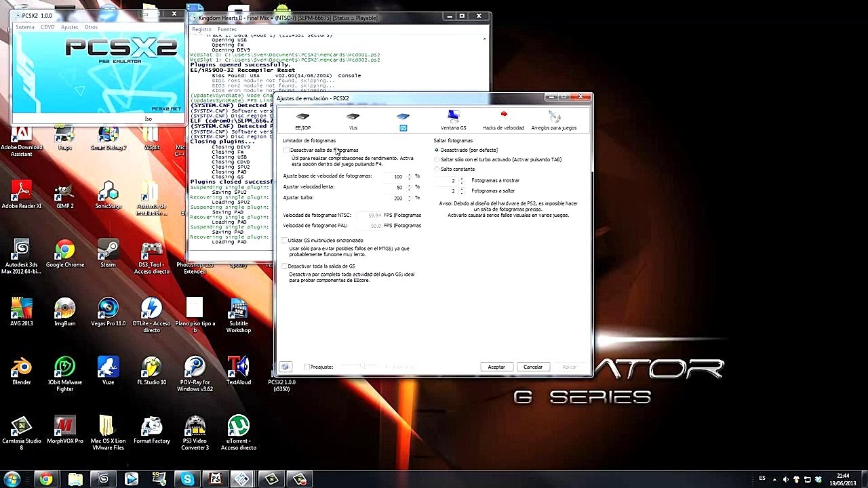The image size is (868, 488).
Task: Click the POV-Ray for Windows icon
Action: coord(195,374)
